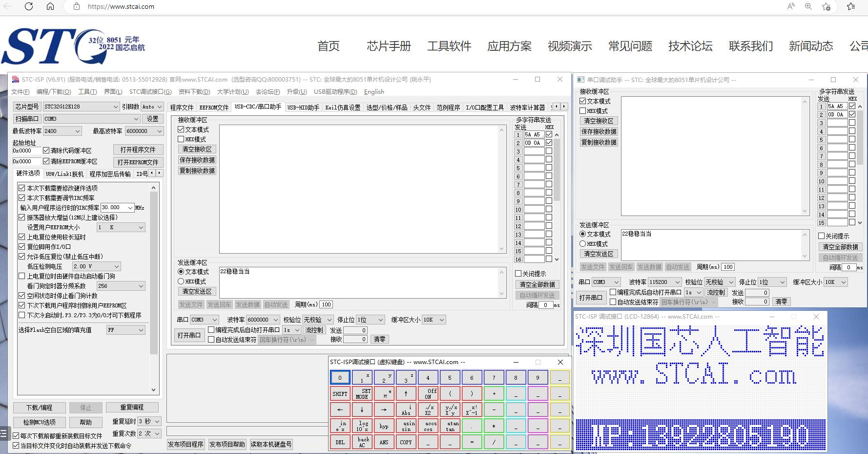The image size is (868, 454).
Task: Click the divide slash key on virtual keyboard
Action: (x=494, y=442)
